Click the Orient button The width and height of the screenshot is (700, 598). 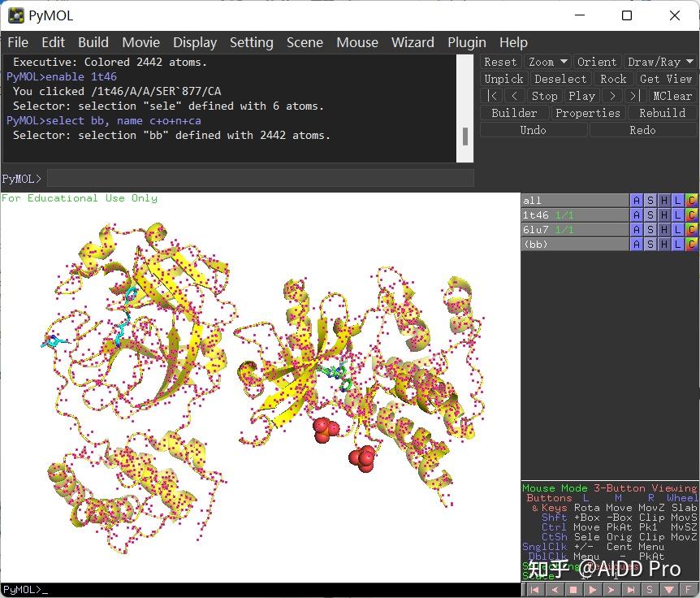[597, 62]
